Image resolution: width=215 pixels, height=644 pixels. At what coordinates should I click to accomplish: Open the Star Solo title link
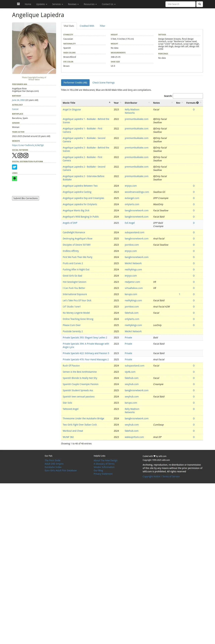[67, 403]
